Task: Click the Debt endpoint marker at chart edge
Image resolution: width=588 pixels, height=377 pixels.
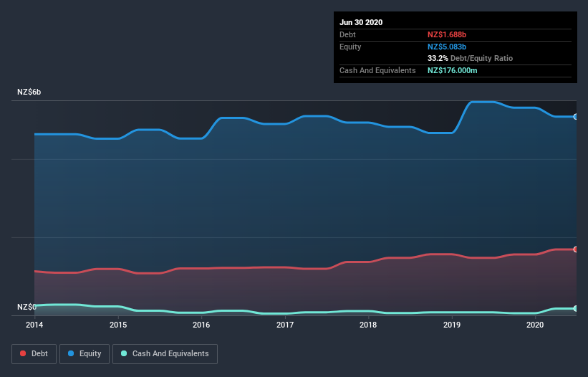Action: [x=576, y=249]
